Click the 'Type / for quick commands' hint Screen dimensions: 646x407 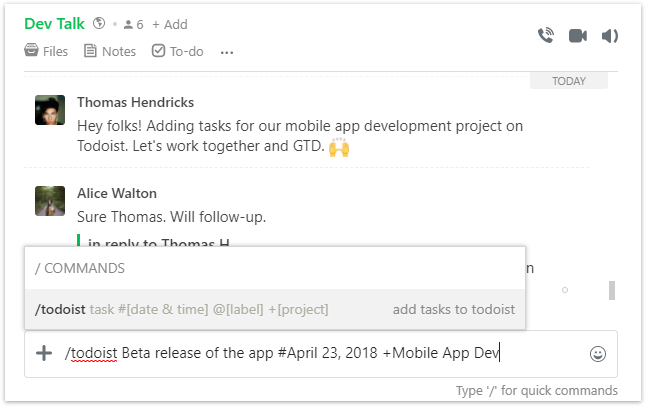(536, 391)
